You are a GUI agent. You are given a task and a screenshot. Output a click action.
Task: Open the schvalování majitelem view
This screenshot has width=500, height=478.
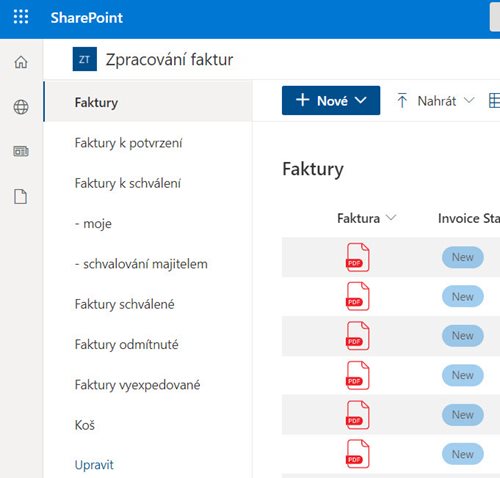coord(141,264)
